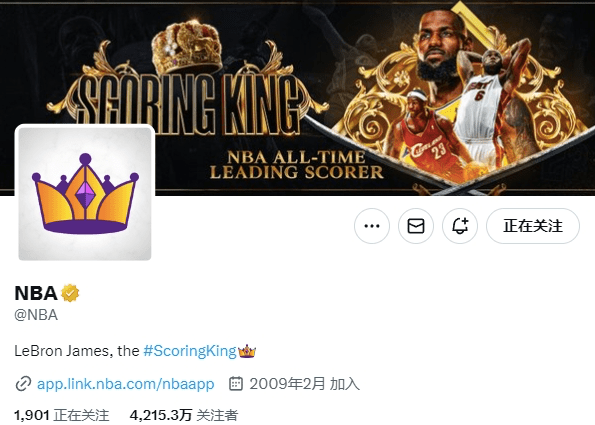Click the NBA display name

tap(36, 293)
